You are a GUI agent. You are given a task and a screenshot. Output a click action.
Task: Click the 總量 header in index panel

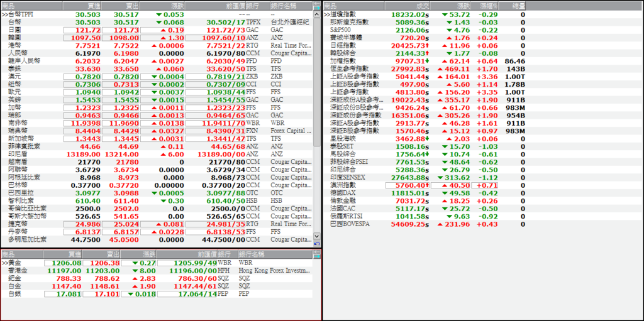coord(512,6)
